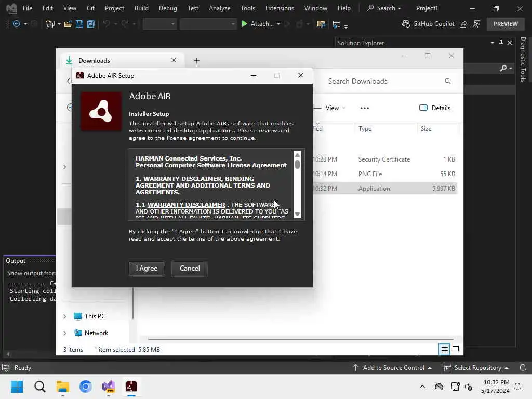
Task: Click Select Repository in status bar
Action: pos(476,368)
